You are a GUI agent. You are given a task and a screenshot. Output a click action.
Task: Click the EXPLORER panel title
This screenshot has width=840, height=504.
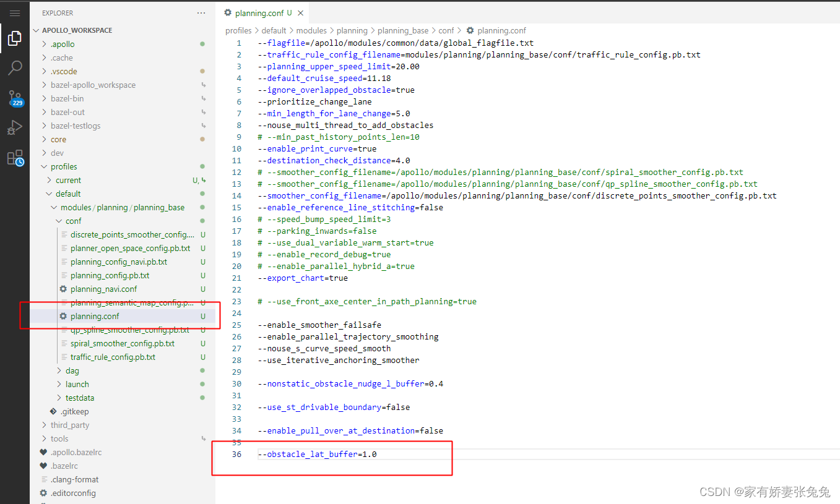(x=58, y=13)
